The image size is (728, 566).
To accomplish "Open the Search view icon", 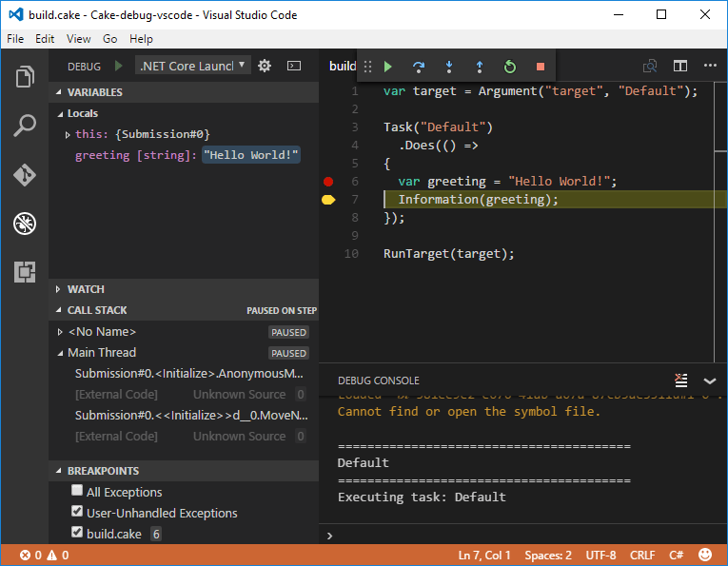I will tap(25, 126).
